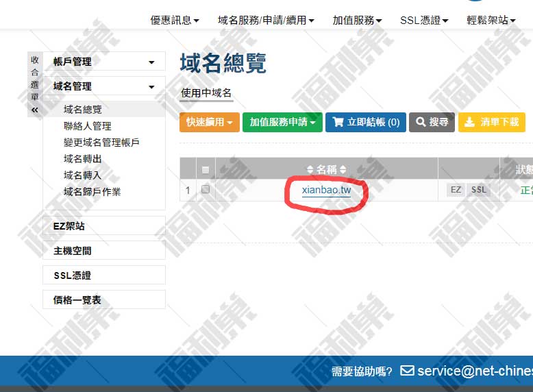Collapse the side menu with double-chevron icon

pos(35,110)
